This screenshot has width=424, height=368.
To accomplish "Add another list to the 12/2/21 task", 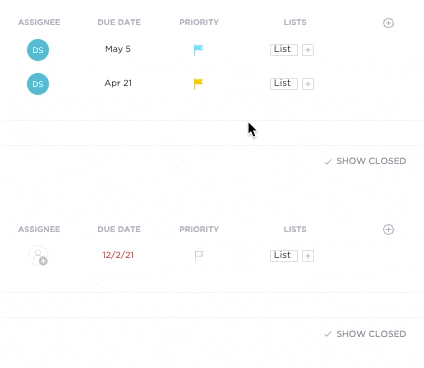I will tap(308, 256).
